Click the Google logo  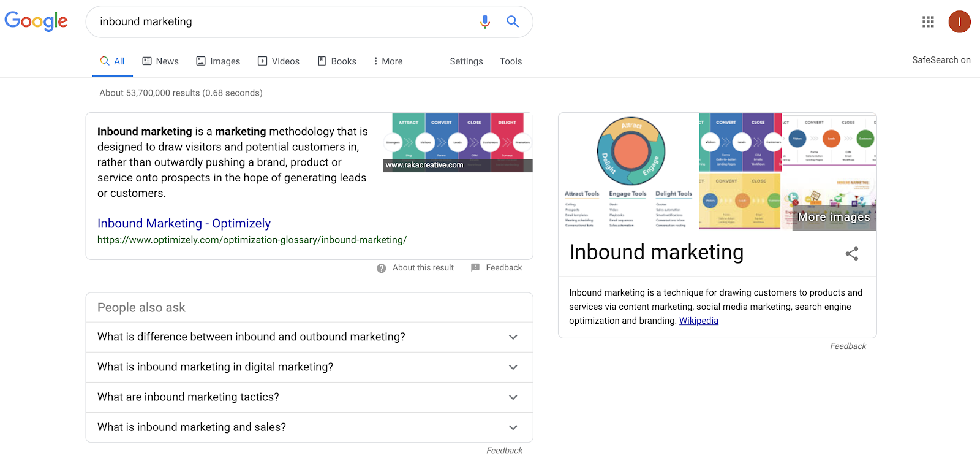[x=36, y=21]
